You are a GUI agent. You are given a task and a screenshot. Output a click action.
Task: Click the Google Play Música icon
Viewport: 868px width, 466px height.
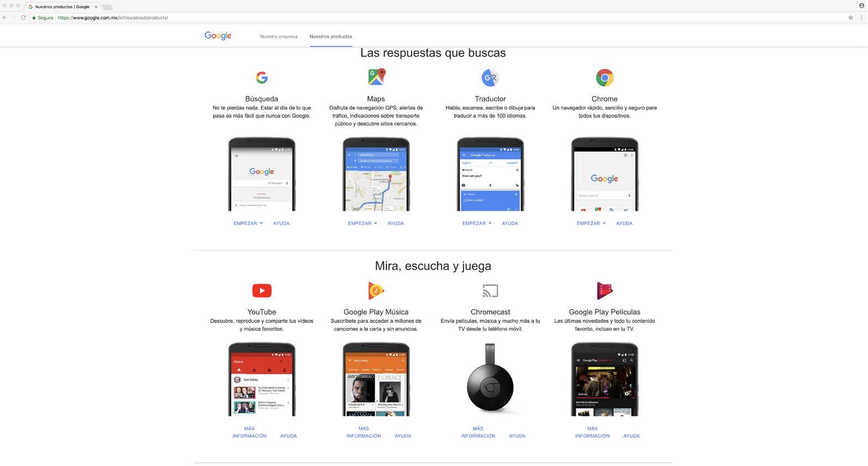pyautogui.click(x=376, y=291)
